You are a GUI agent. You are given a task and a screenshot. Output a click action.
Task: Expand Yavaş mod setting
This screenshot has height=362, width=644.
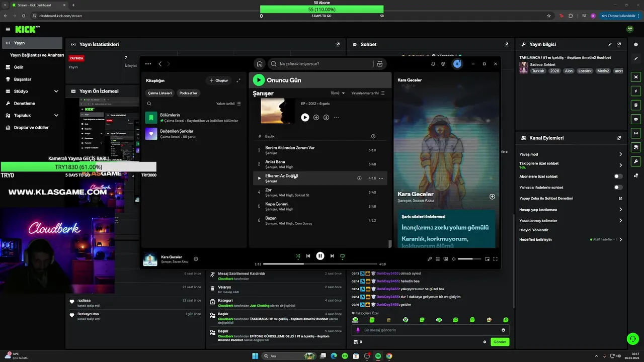pos(620,154)
